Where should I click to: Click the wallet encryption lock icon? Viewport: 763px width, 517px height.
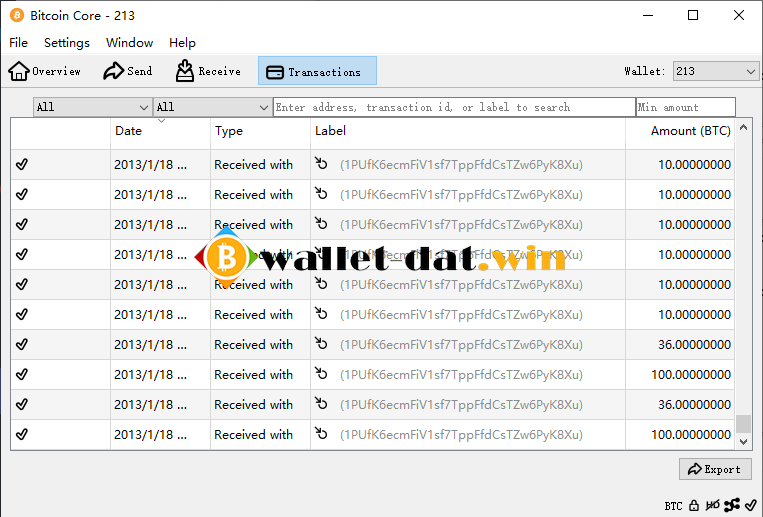(694, 506)
